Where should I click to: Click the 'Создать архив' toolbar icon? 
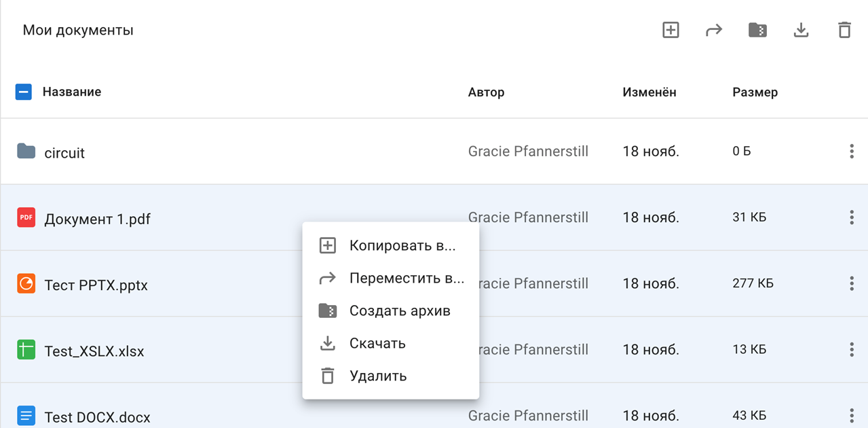point(757,30)
